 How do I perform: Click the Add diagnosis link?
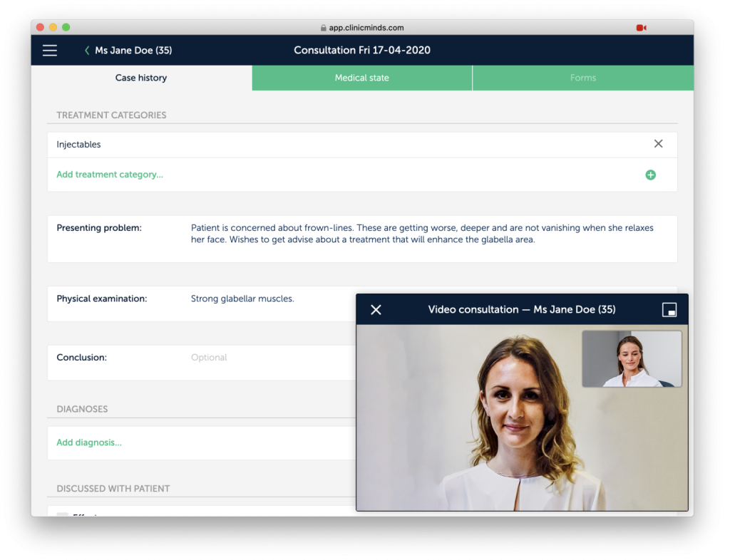[x=89, y=442]
